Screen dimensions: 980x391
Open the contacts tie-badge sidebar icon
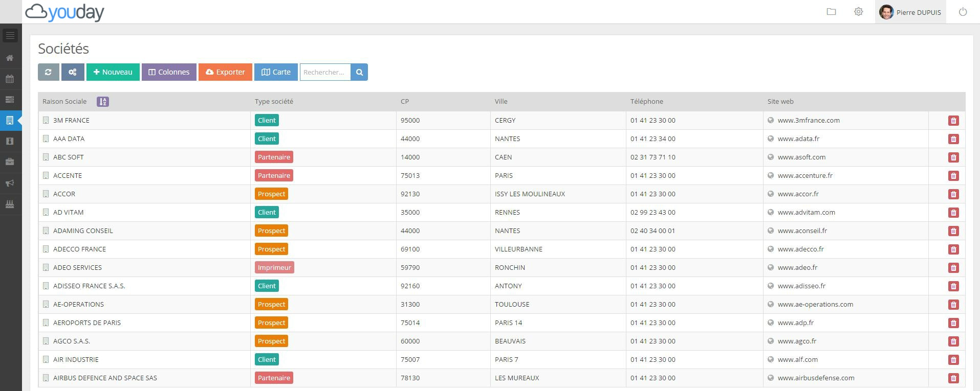coord(10,141)
